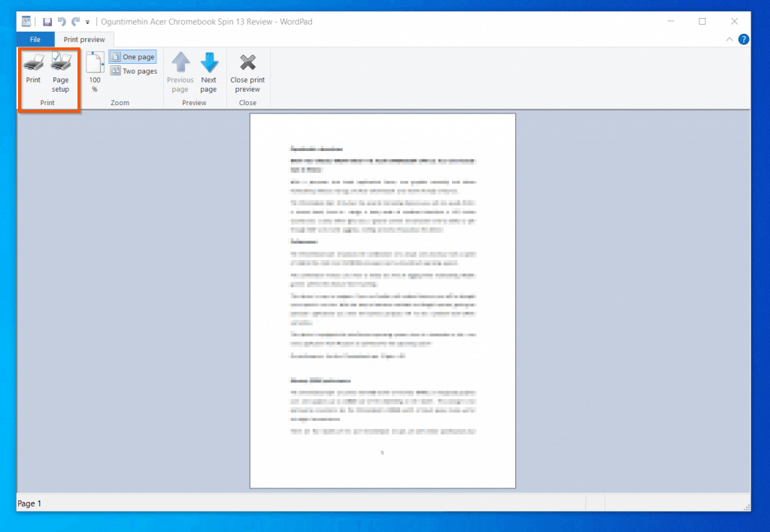Click the window resize grip in the status bar
The image size is (770, 532).
pyautogui.click(x=747, y=507)
